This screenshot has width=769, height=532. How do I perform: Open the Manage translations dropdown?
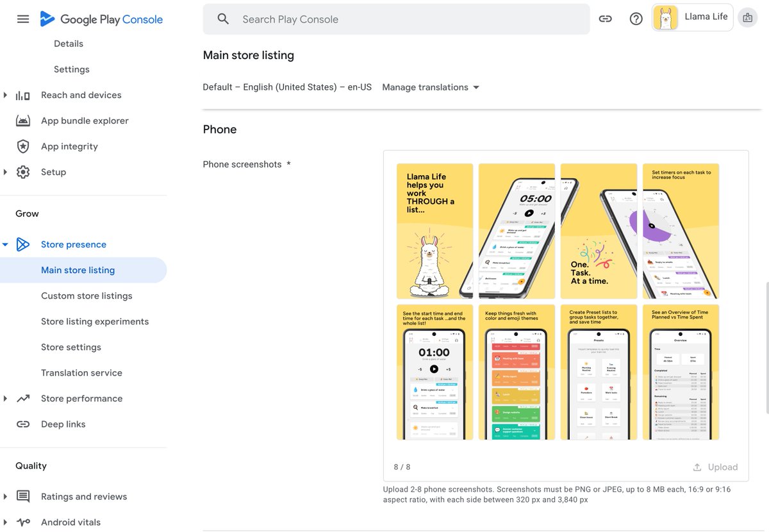click(x=431, y=87)
